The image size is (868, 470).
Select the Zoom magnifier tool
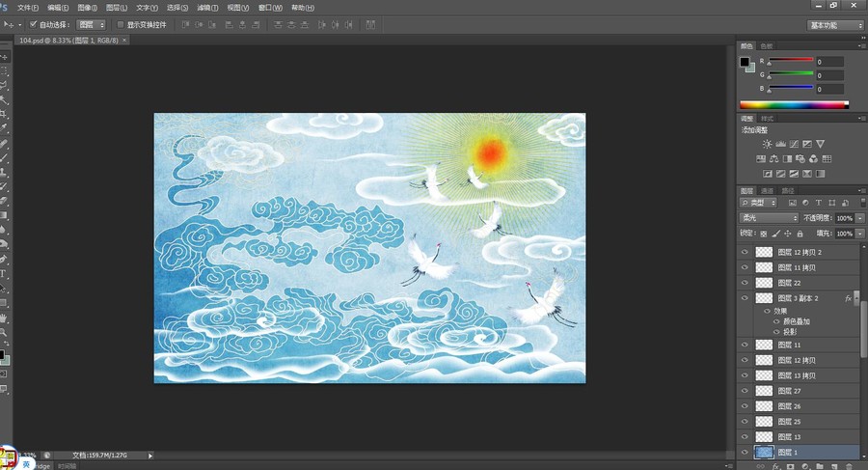[x=3, y=332]
